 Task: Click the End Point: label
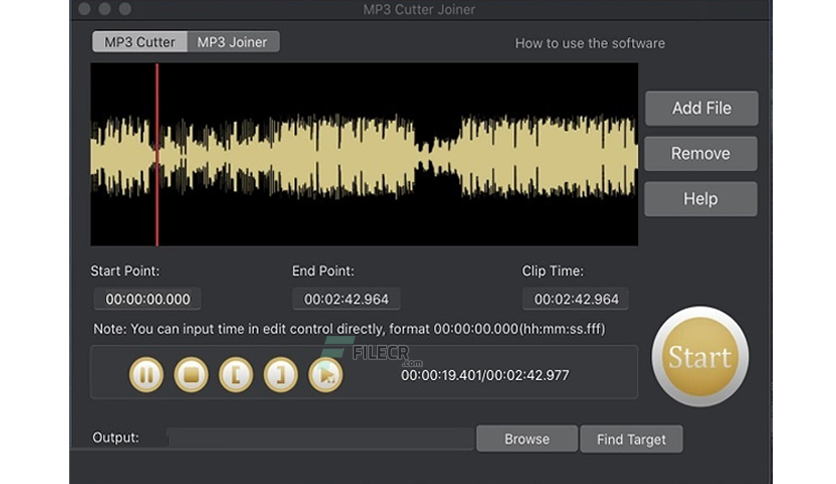323,271
